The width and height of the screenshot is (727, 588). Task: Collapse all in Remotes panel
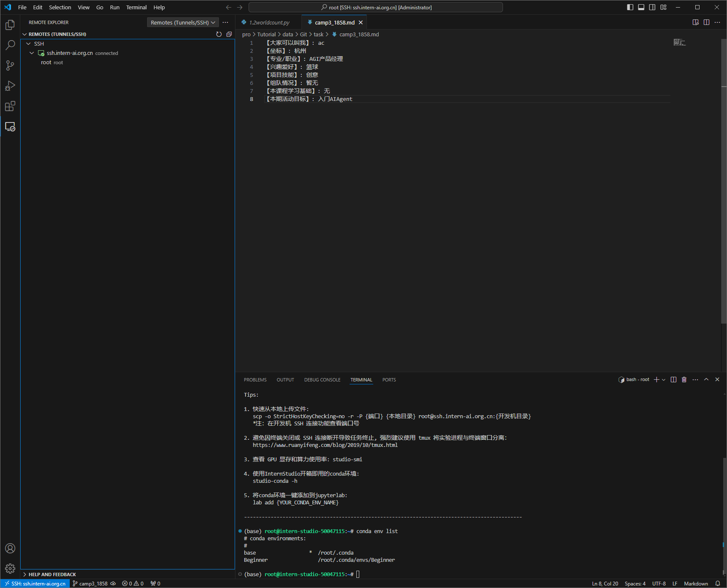pos(229,34)
